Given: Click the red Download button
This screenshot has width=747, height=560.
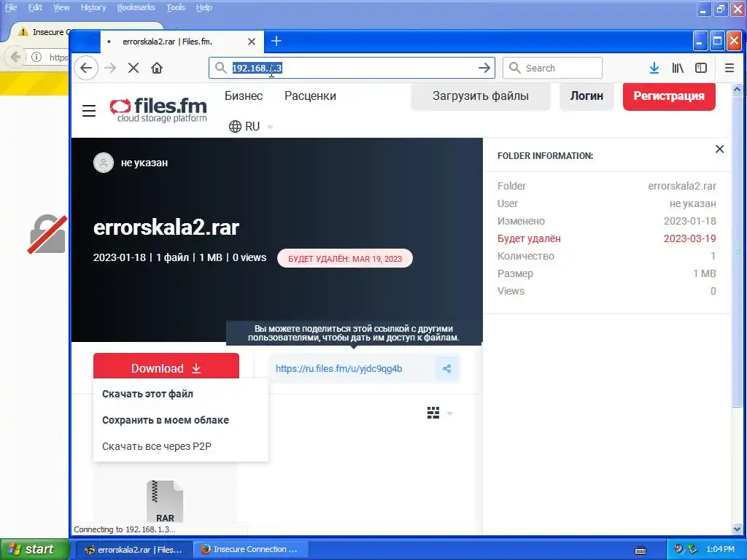Looking at the screenshot, I should coord(166,367).
